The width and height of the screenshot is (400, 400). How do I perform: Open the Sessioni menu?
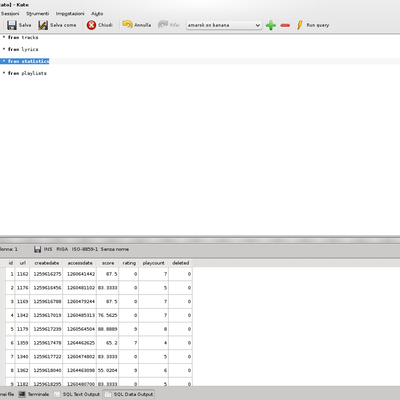(x=10, y=14)
